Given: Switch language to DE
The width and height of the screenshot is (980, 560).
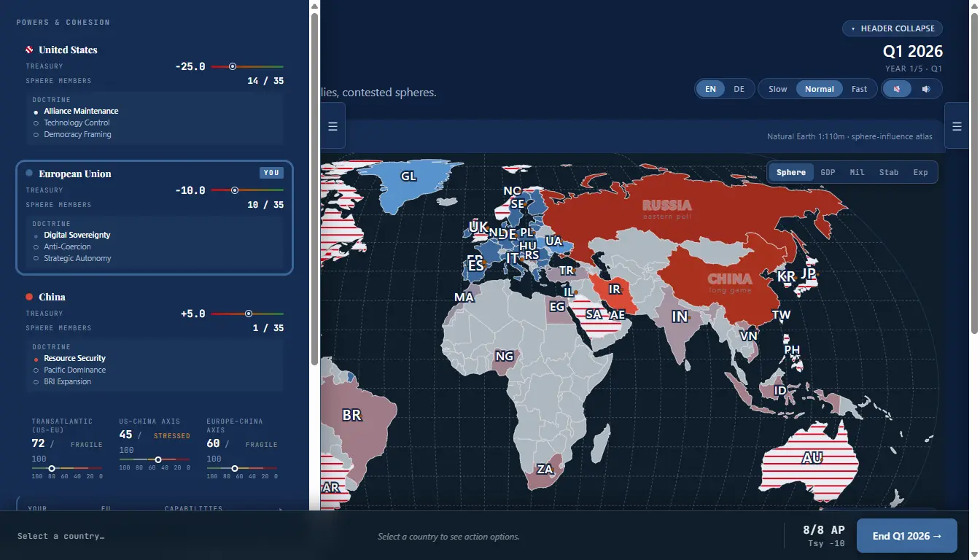Looking at the screenshot, I should (x=739, y=89).
